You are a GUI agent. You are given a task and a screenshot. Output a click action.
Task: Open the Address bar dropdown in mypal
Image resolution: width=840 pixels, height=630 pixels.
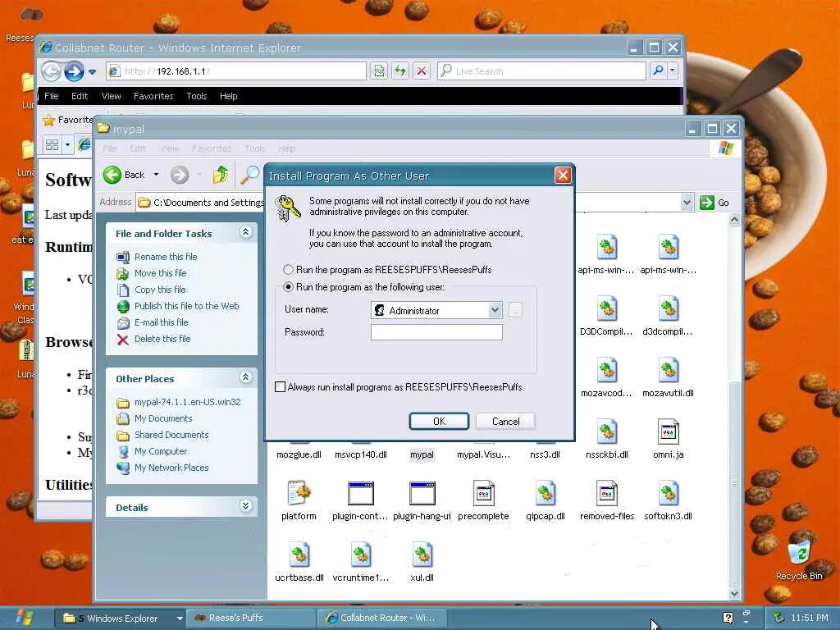[x=687, y=203]
